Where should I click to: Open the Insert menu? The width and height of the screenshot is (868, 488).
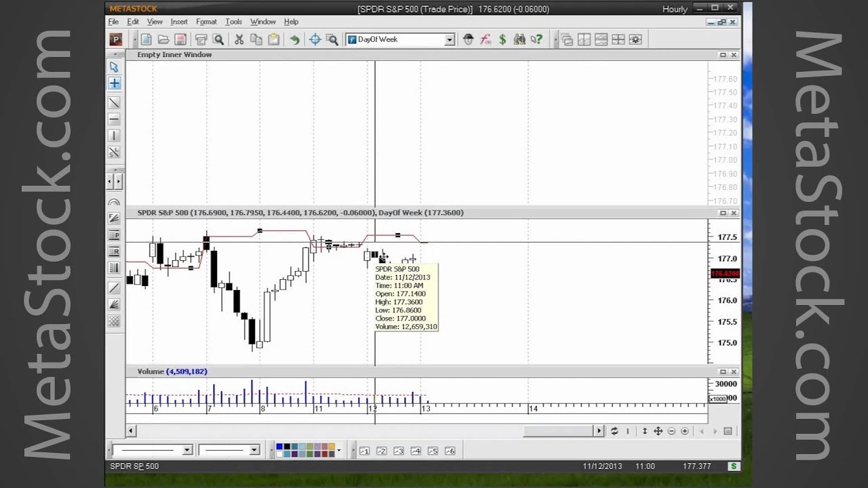[x=179, y=22]
